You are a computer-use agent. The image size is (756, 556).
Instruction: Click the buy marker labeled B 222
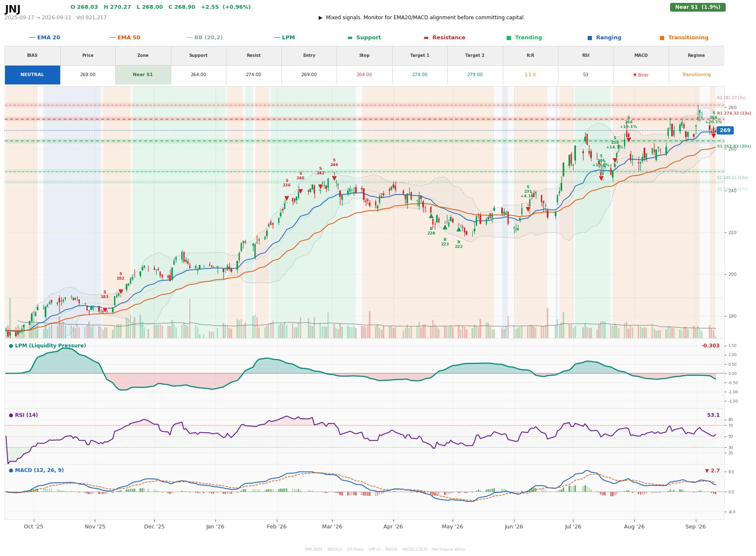click(x=459, y=229)
